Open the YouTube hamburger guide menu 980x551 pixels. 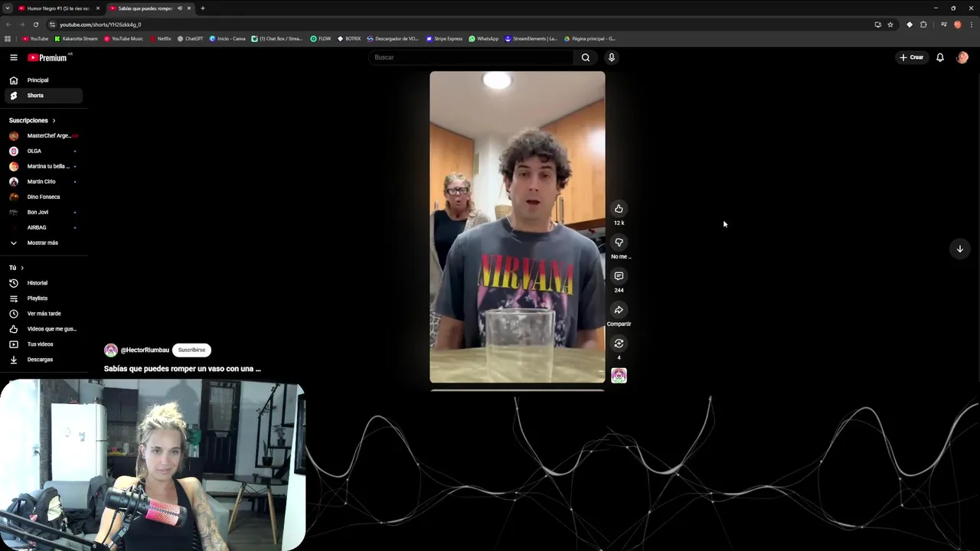(x=13, y=57)
